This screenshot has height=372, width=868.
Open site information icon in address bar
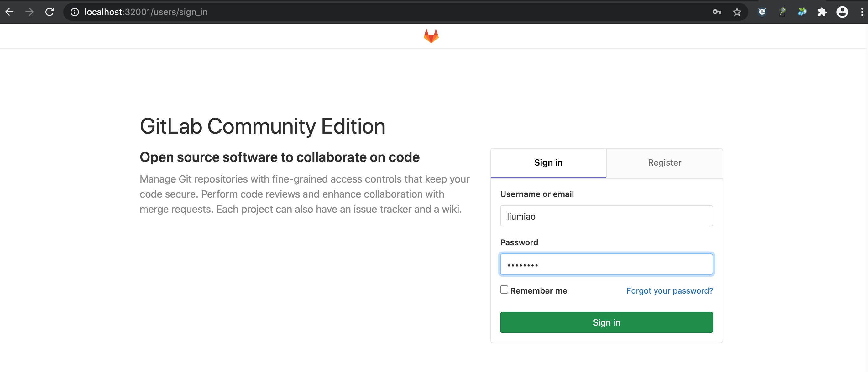[x=75, y=12]
